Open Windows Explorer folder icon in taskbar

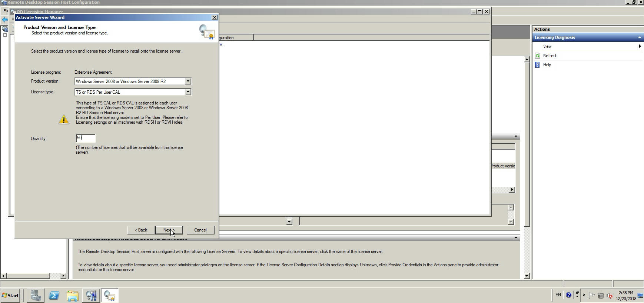click(73, 296)
